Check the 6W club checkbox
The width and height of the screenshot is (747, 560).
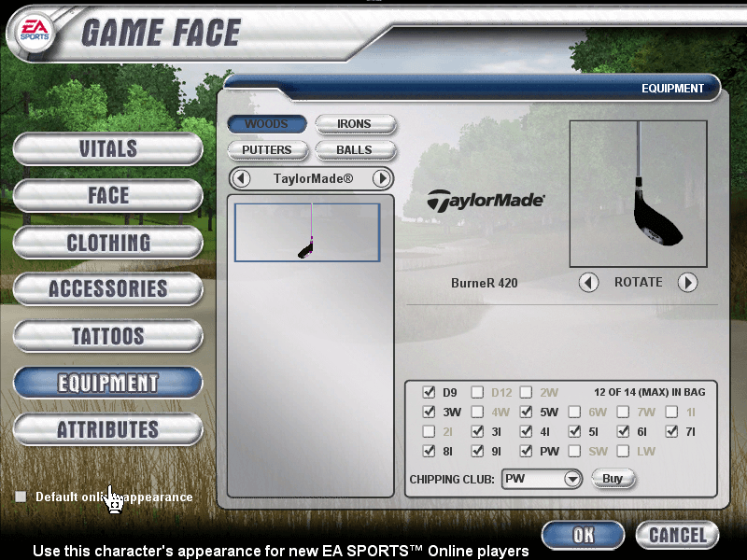[574, 412]
